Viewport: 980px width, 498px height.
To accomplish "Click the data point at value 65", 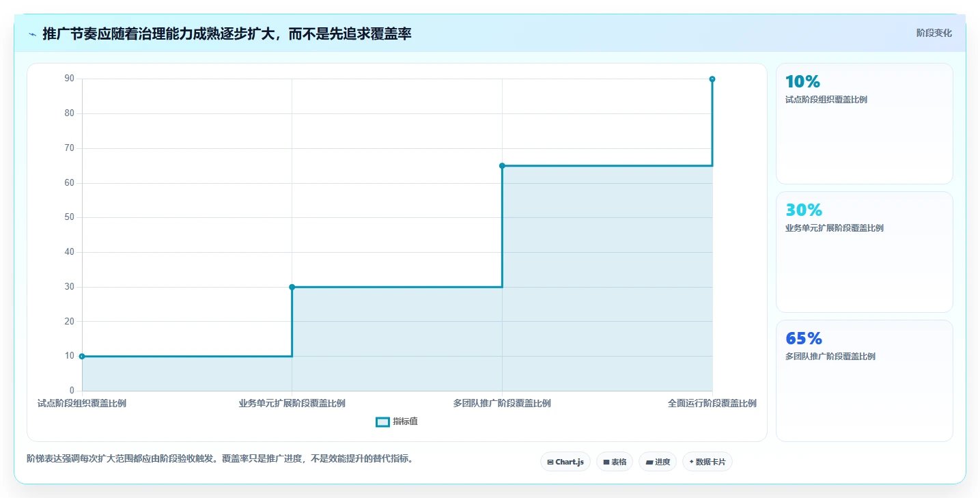I will (502, 165).
